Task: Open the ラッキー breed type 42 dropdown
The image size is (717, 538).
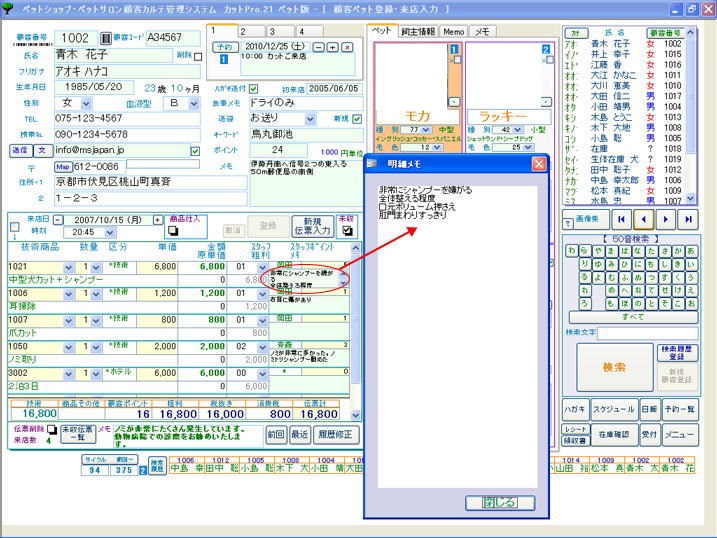Action: [518, 130]
